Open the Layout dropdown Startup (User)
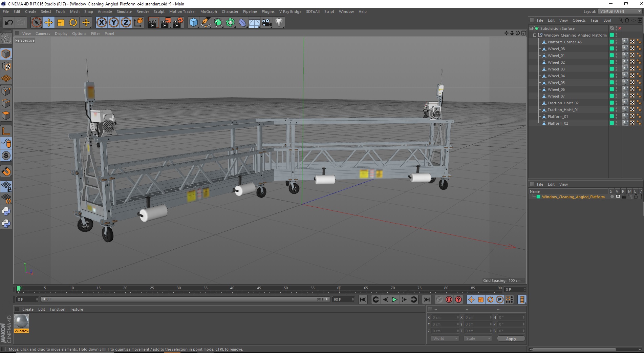This screenshot has width=644, height=353. 620,11
